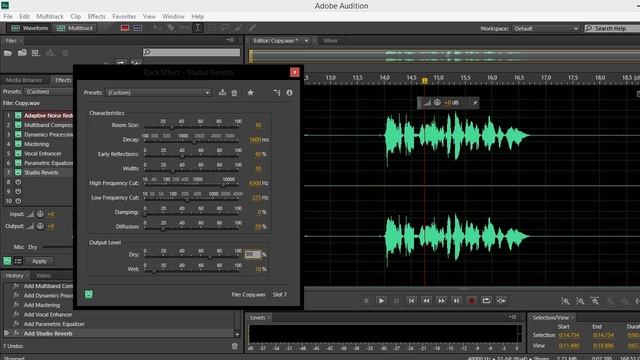This screenshot has height=360, width=640.
Task: Toggle power for Parametric Equalizer effect
Action: (x=18, y=163)
